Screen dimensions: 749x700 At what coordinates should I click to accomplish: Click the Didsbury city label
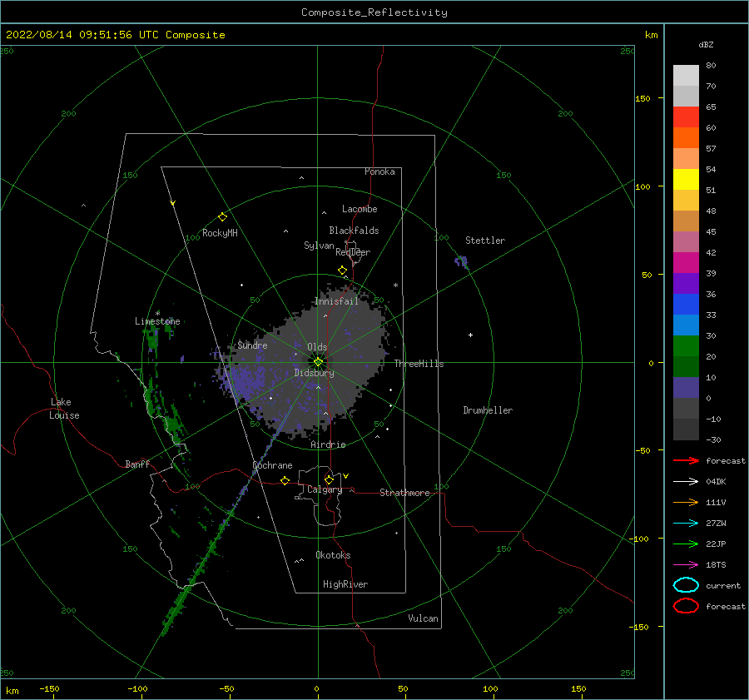tap(314, 373)
